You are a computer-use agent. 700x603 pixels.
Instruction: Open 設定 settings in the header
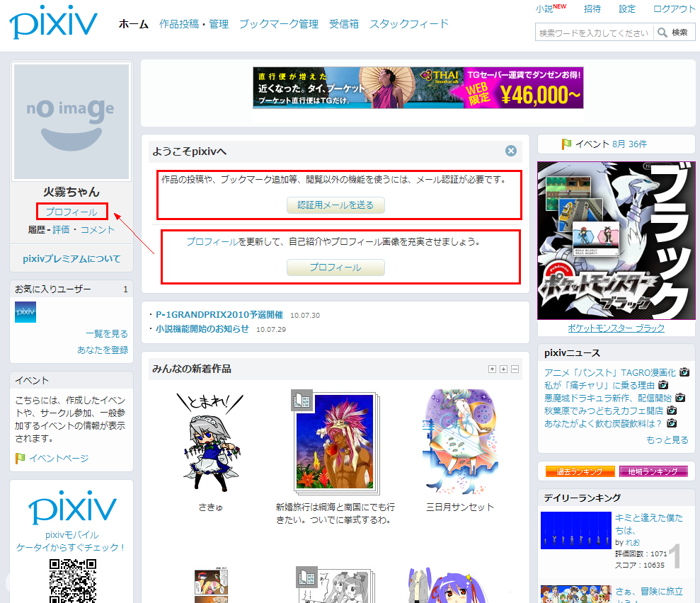[x=627, y=9]
